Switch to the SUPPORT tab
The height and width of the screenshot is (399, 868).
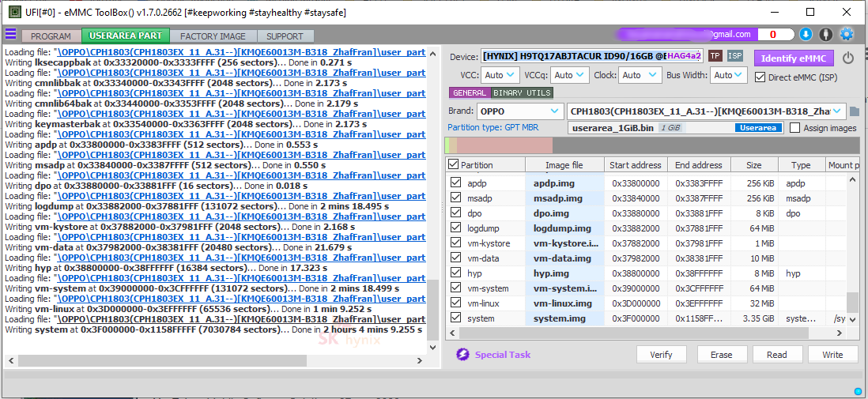click(285, 36)
